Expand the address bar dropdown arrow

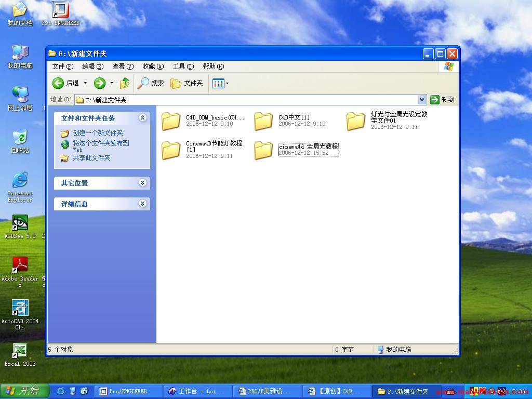click(422, 100)
